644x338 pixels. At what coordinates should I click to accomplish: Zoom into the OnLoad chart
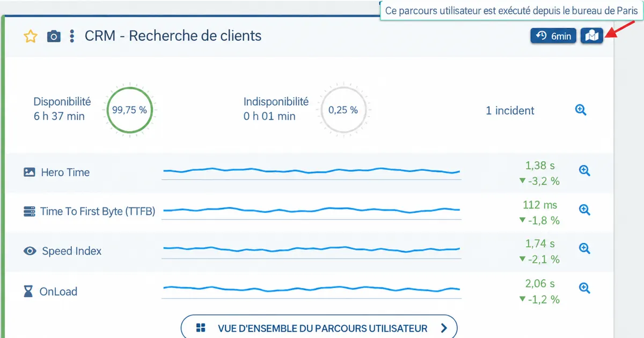tap(585, 288)
